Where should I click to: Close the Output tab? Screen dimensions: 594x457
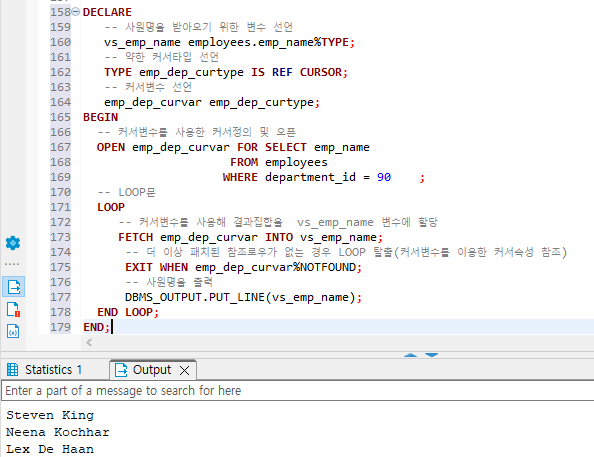pyautogui.click(x=184, y=370)
